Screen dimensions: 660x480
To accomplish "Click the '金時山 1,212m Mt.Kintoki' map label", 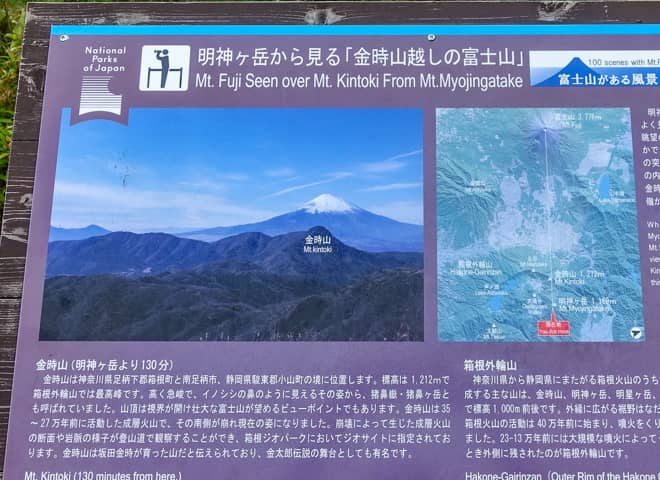I will 579,277.
